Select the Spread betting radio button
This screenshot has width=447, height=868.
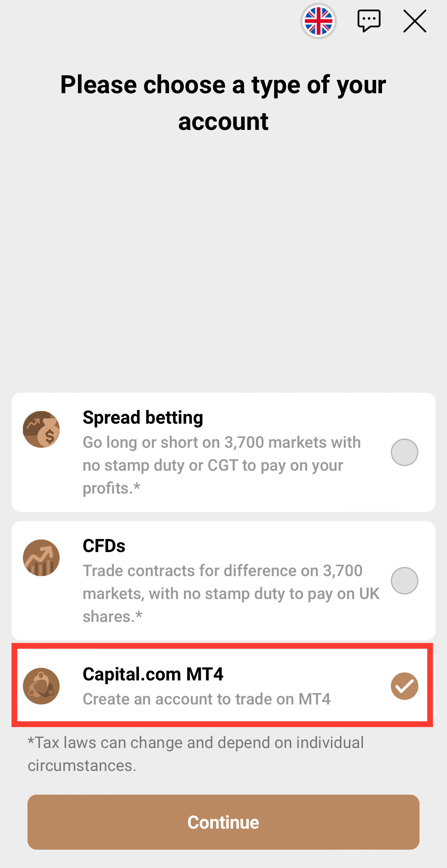coord(404,452)
